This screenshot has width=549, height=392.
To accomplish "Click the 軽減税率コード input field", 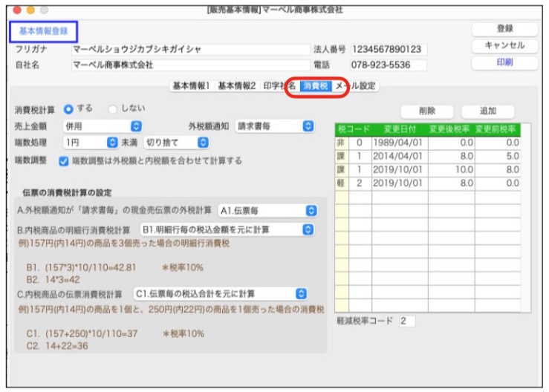I will [406, 321].
